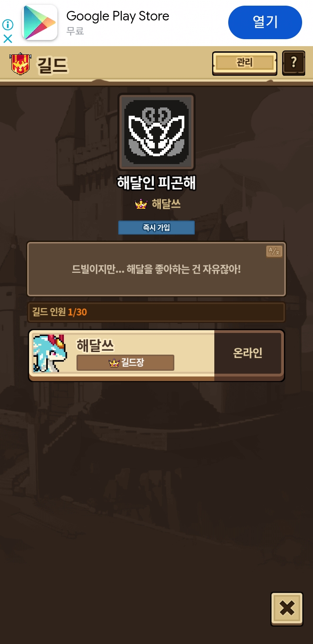
Task: Dismiss the ad with the X icon
Action: (8, 39)
